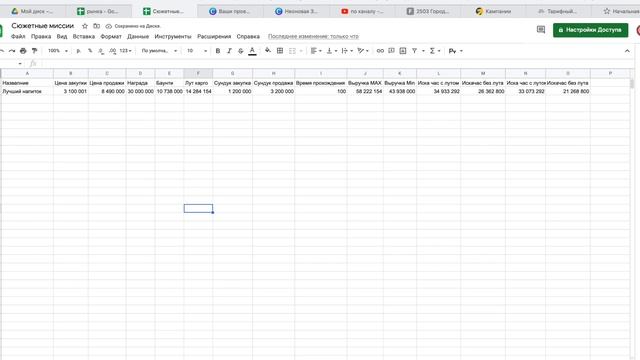Toggle italic formatting
Viewport: 640px width, 360px height.
pyautogui.click(x=229, y=51)
